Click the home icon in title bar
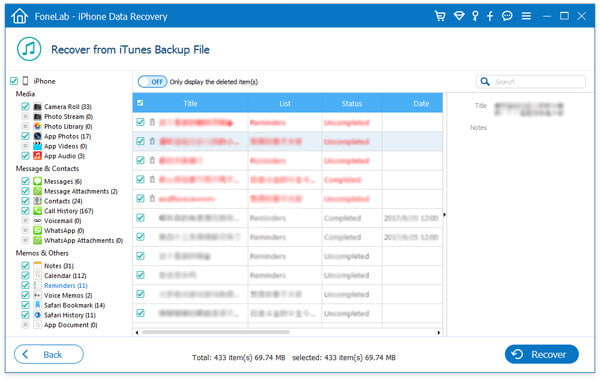Screen dimensions: 600x379 pos(20,16)
